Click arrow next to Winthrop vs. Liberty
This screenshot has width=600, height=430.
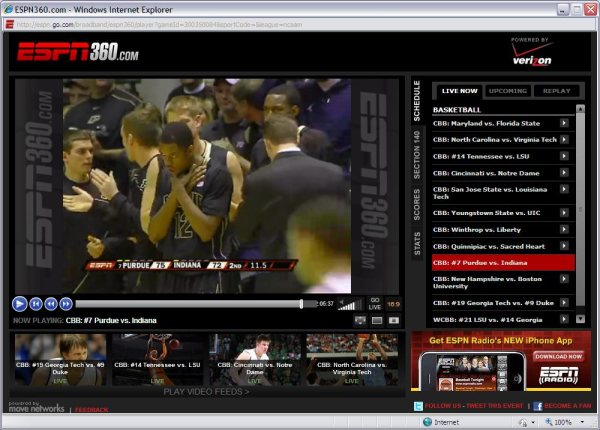(565, 229)
